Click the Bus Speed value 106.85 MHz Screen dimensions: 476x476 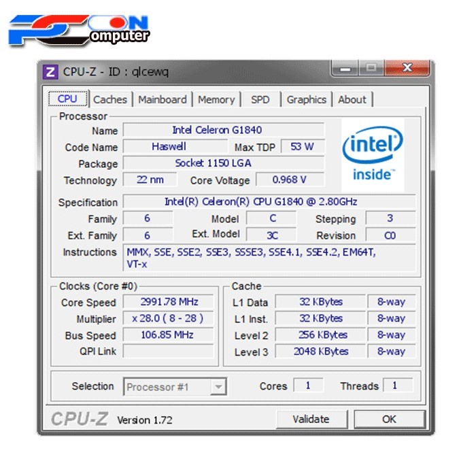[x=169, y=335]
